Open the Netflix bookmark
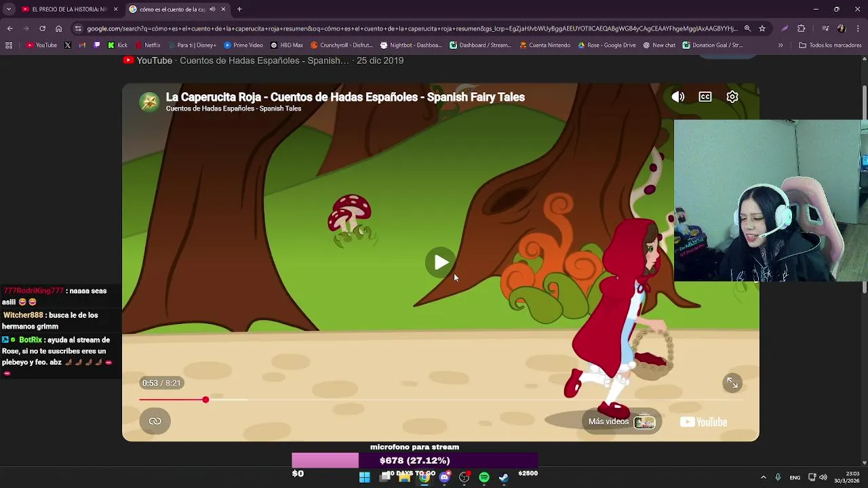 (x=147, y=45)
